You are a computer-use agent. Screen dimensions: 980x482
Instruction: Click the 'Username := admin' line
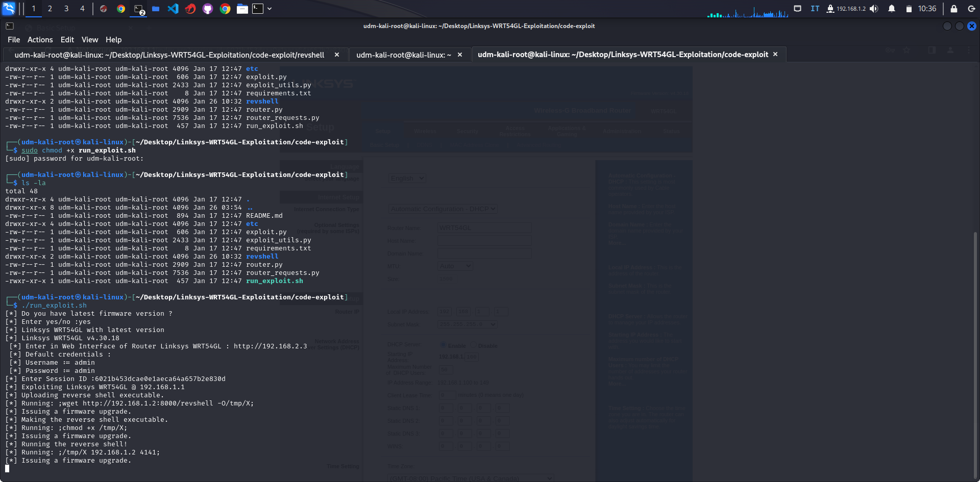[x=52, y=363]
